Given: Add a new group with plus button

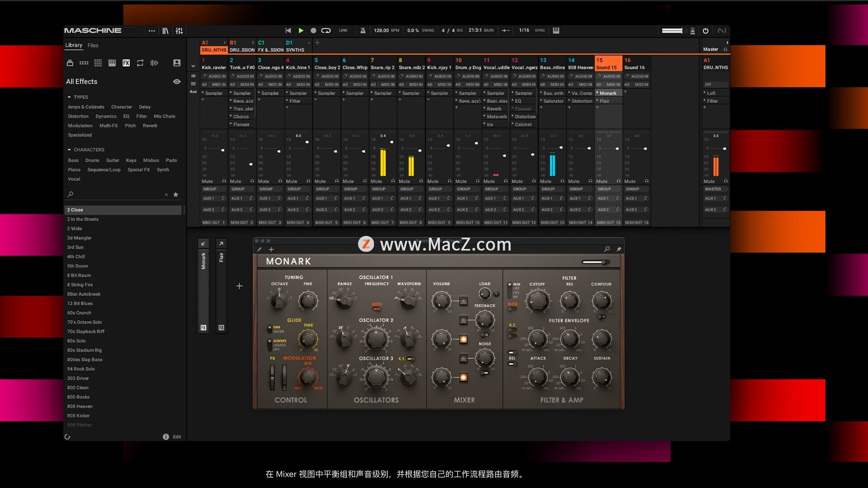Looking at the screenshot, I should 317,43.
